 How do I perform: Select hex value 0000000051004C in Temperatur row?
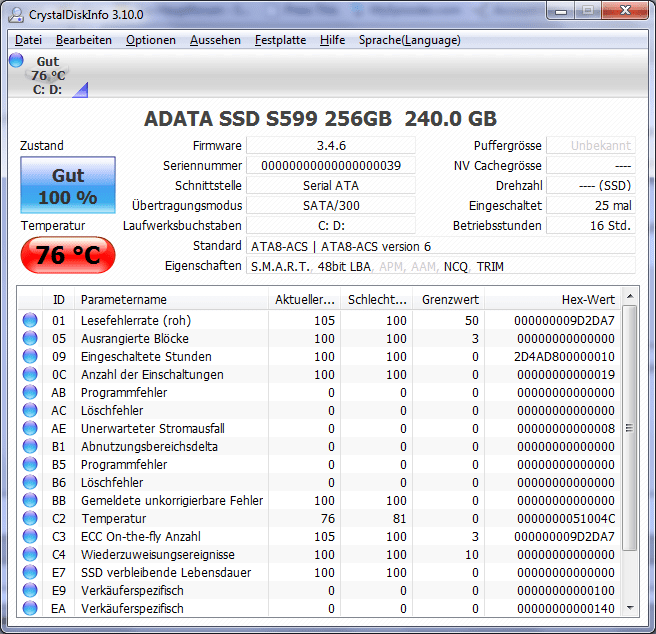566,518
